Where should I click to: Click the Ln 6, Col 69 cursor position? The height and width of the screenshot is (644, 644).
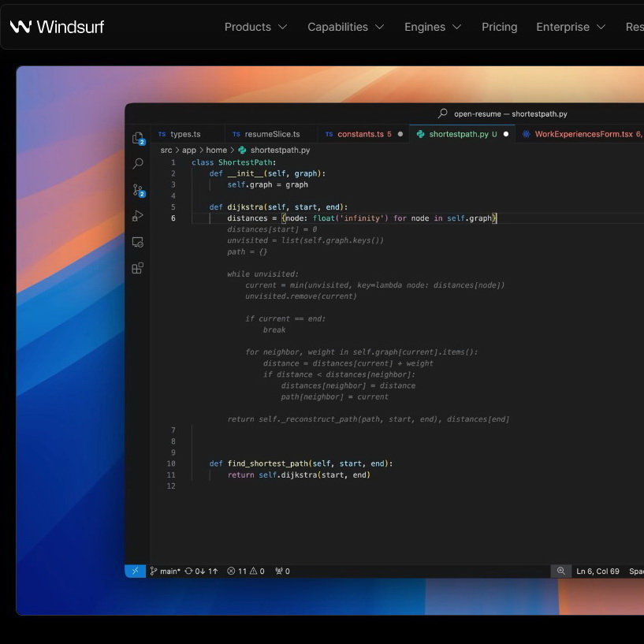pos(597,571)
